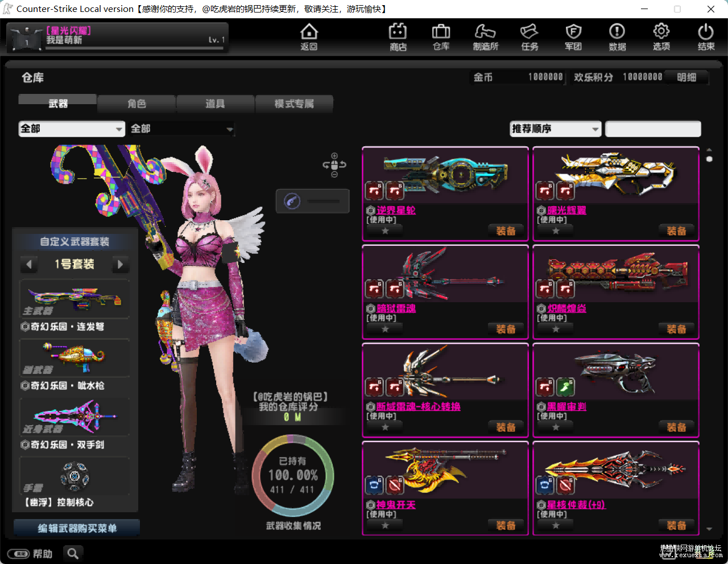The height and width of the screenshot is (564, 728).
Task: Equip 逆界星轮 with its 装备 button
Action: click(506, 231)
